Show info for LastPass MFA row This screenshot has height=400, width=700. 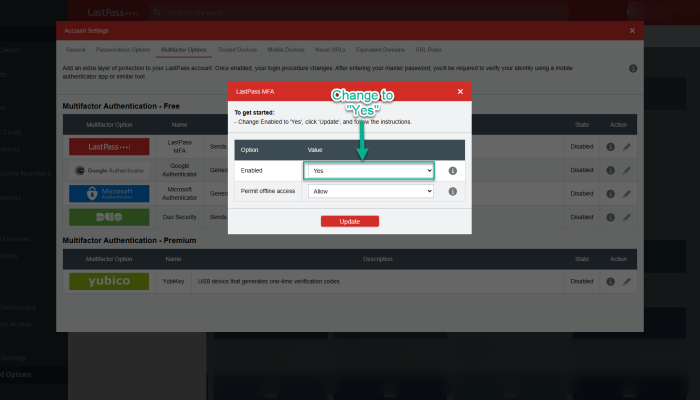pyautogui.click(x=611, y=147)
